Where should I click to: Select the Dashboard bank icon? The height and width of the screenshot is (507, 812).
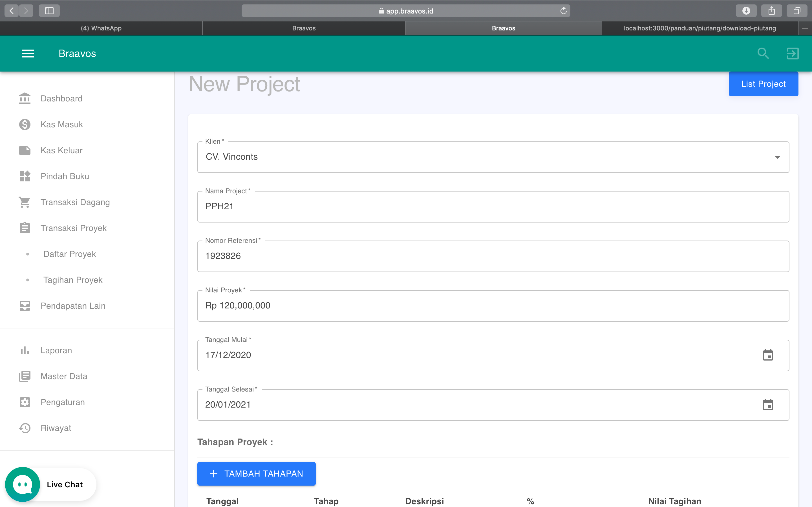coord(25,98)
